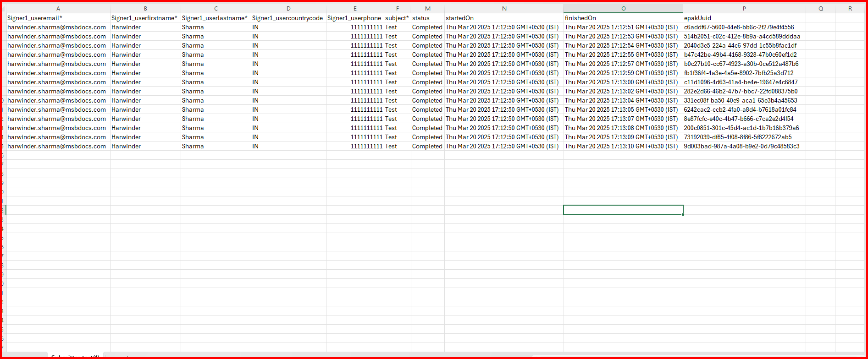Click the finishedOn cell showing 17:13:00
This screenshot has width=868, height=359.
[x=621, y=82]
